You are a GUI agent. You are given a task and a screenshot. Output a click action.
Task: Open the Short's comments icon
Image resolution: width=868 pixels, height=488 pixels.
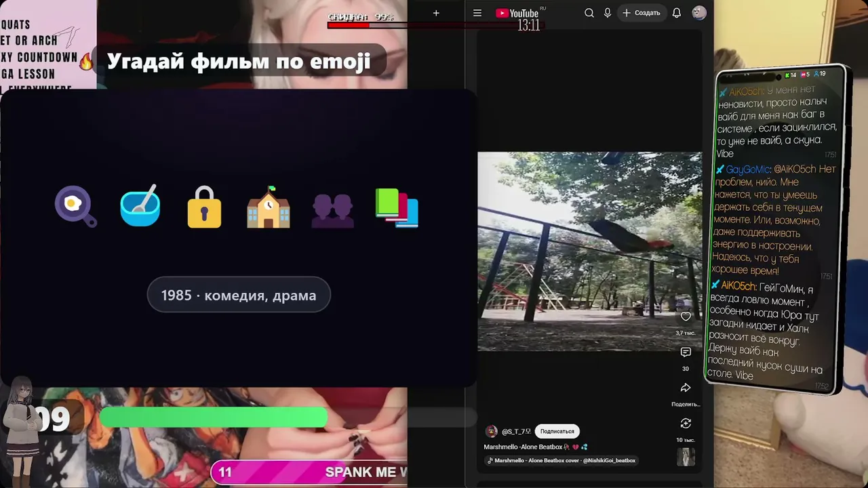[686, 352]
